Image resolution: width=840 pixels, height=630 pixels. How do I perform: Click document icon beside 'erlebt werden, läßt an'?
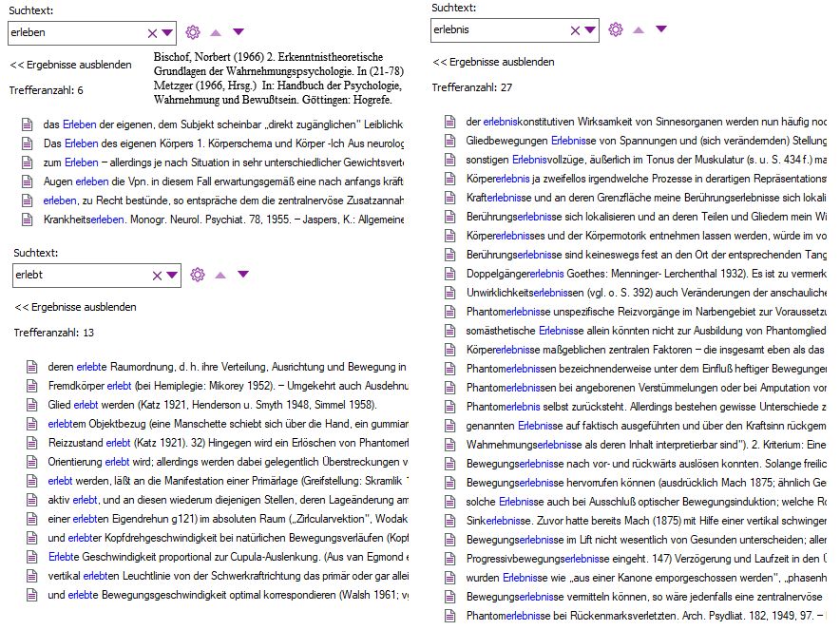[32, 482]
